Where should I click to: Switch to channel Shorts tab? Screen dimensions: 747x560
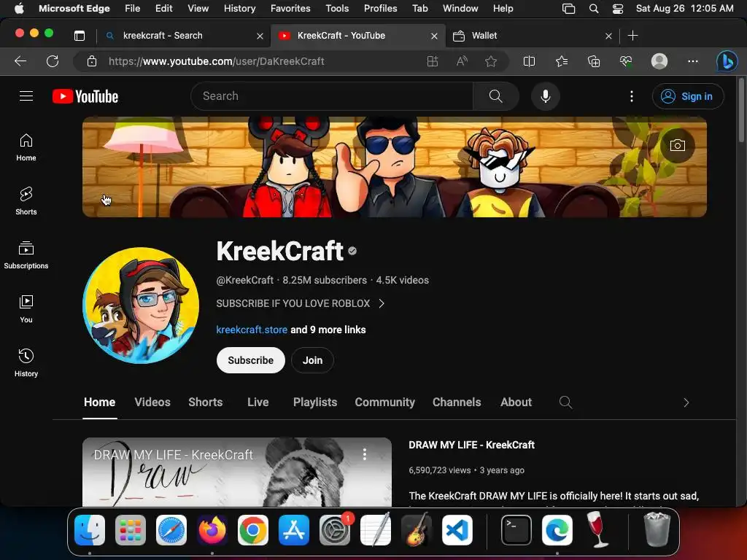(205, 402)
